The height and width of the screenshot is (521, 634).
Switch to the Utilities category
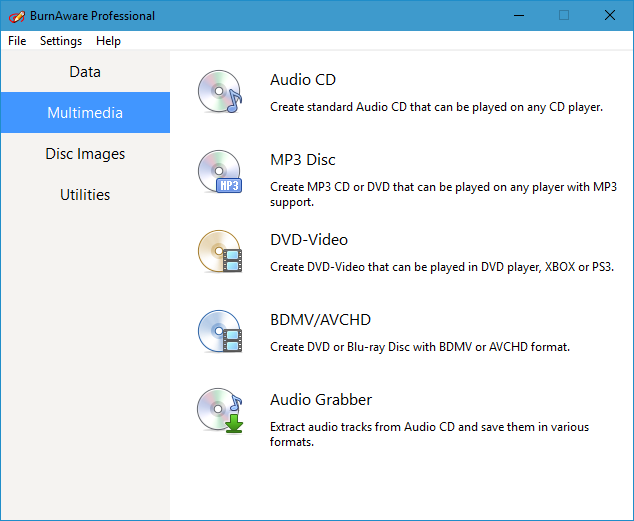85,194
